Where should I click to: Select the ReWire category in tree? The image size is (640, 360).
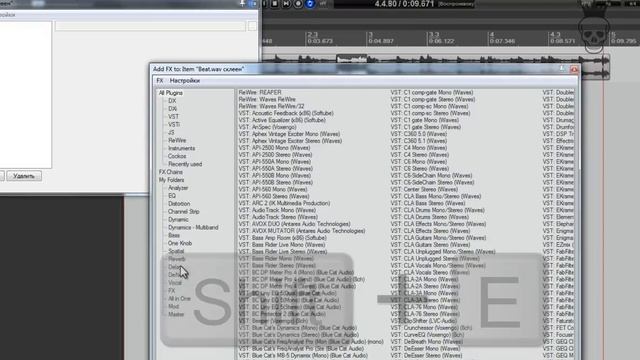coord(177,140)
